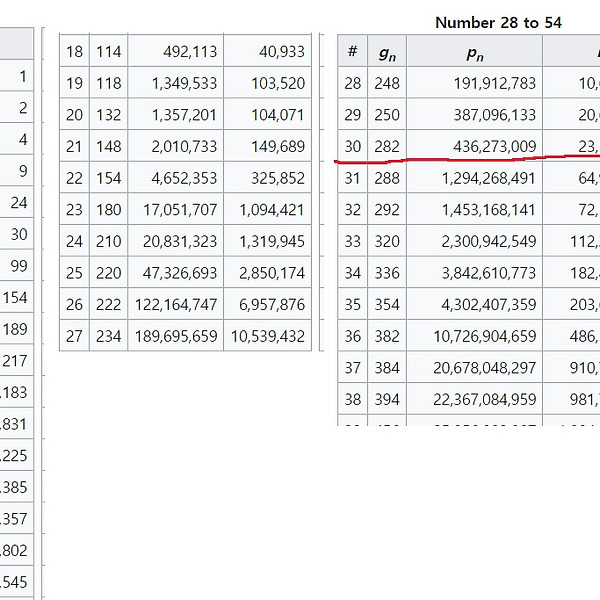Viewport: 600px width, 600px height.
Task: Click the pn column header
Action: pos(475,52)
